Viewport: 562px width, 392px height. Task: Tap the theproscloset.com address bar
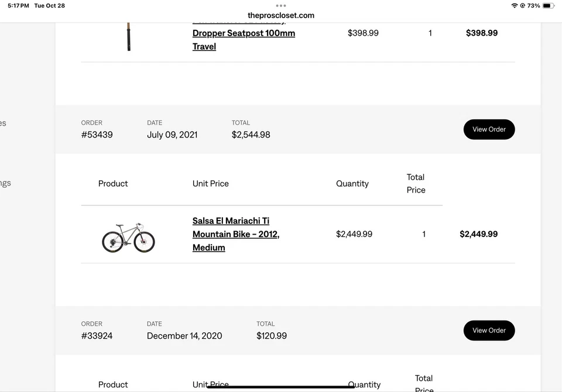click(x=281, y=15)
